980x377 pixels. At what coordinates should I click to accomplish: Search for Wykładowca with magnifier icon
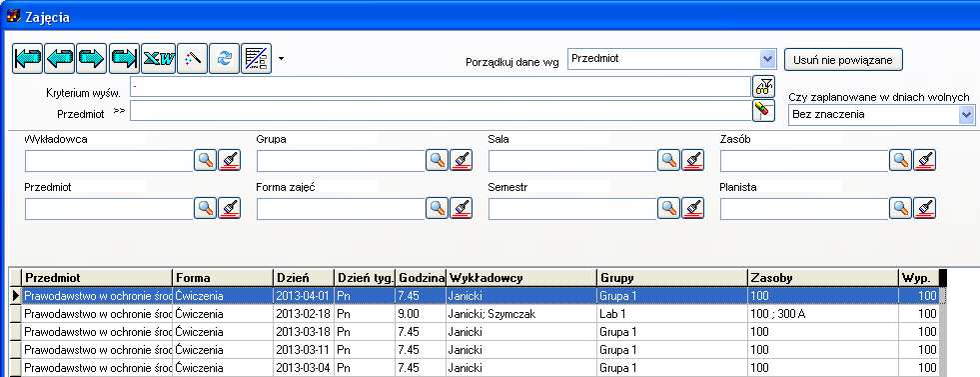pyautogui.click(x=205, y=161)
